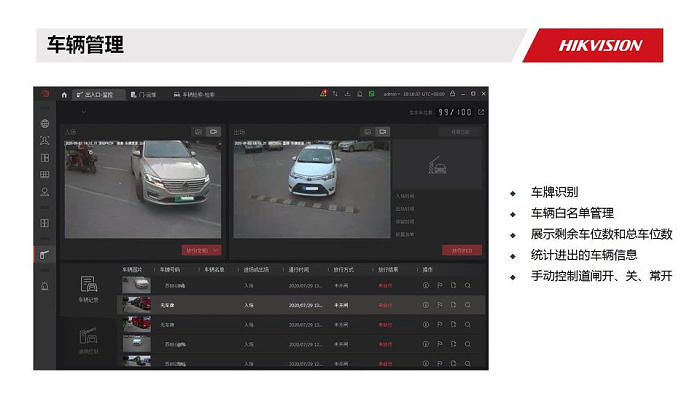The height and width of the screenshot is (393, 700).
Task: Select the red car thumbnail in highlighted row
Action: (x=137, y=305)
